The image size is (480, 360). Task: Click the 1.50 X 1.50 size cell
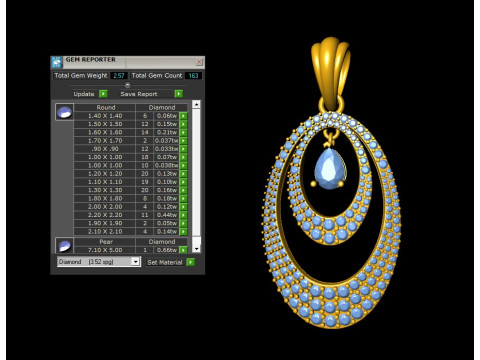pyautogui.click(x=105, y=124)
